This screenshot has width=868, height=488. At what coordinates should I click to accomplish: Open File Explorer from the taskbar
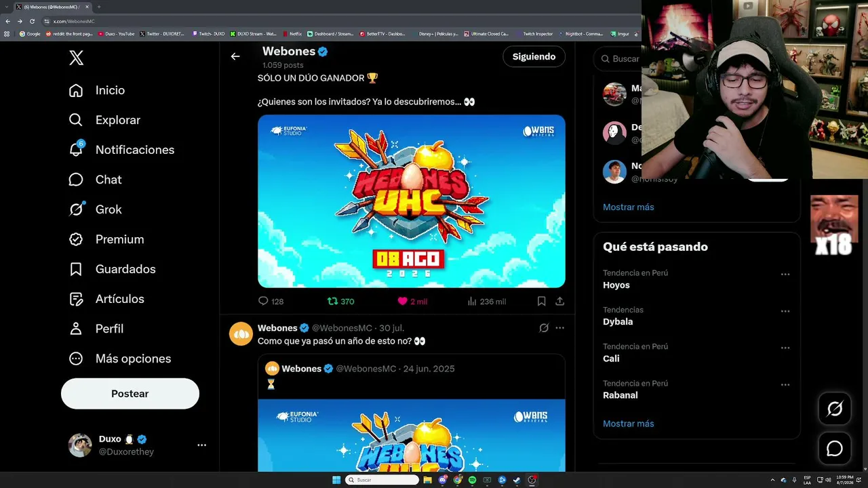click(x=427, y=480)
